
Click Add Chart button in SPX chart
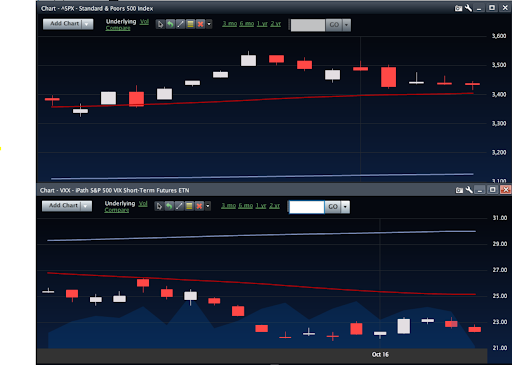pyautogui.click(x=62, y=24)
